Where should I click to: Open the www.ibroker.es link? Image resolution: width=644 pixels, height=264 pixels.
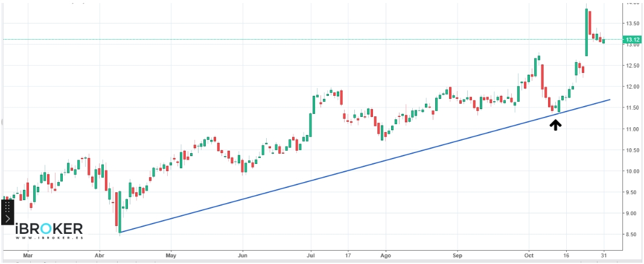[48, 239]
